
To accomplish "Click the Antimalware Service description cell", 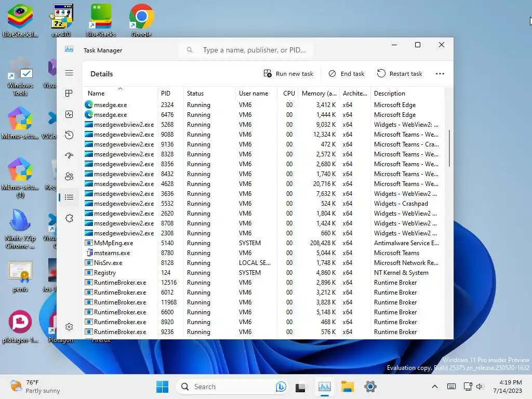I will pos(406,243).
